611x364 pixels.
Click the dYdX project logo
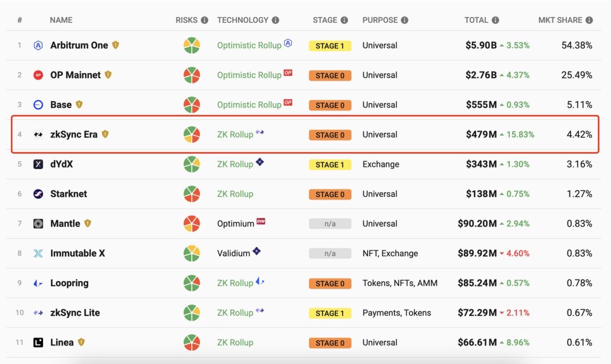pos(38,164)
